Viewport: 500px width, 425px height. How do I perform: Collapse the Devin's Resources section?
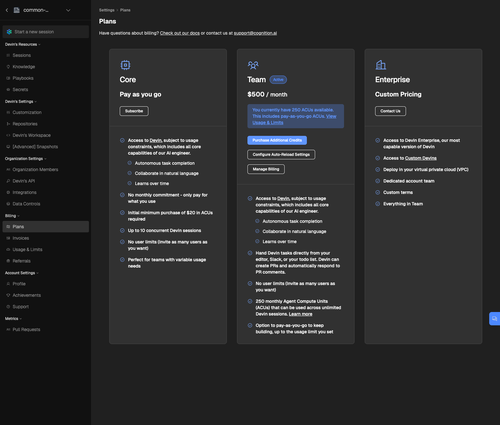[x=22, y=44]
